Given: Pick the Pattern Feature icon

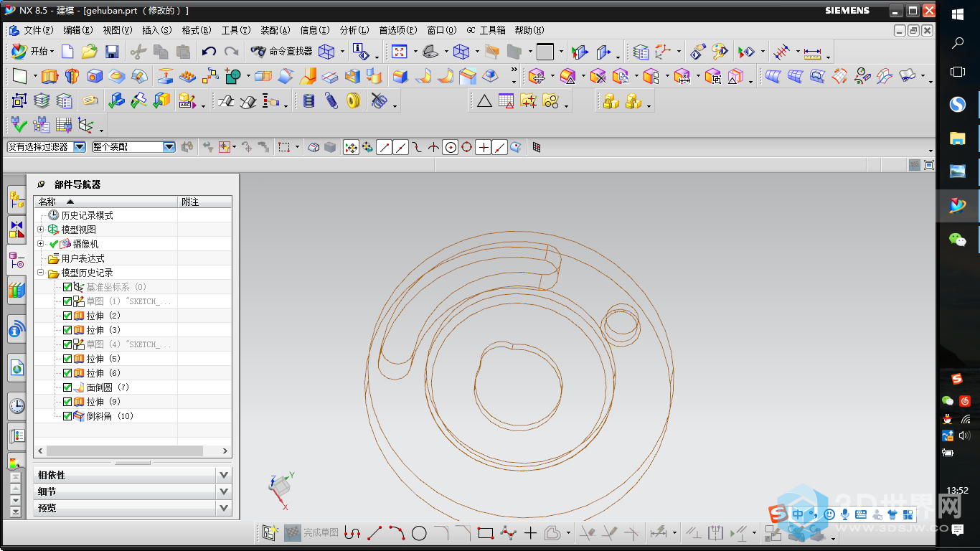Looking at the screenshot, I should [187, 76].
